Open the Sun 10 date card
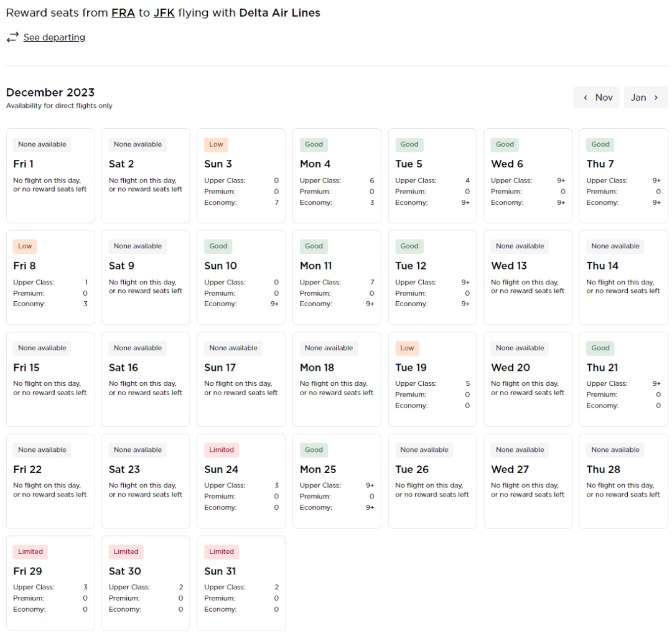Image resolution: width=672 pixels, height=641 pixels. point(241,278)
